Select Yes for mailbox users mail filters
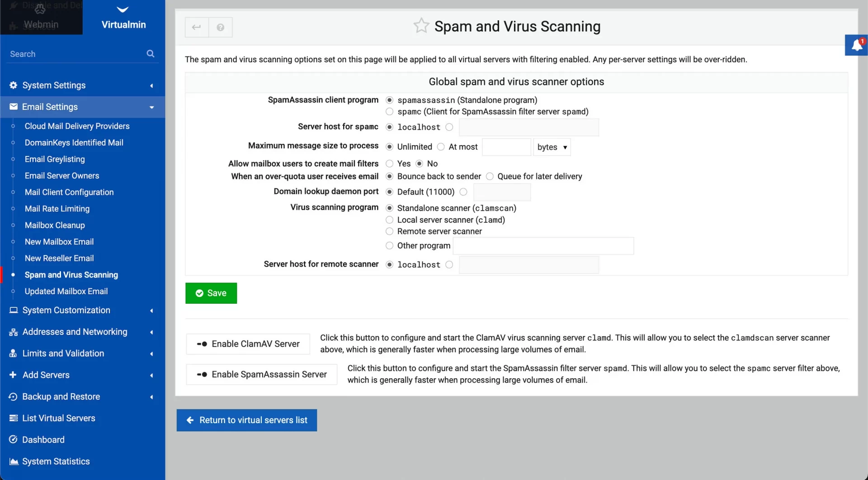The height and width of the screenshot is (480, 868). pyautogui.click(x=389, y=164)
